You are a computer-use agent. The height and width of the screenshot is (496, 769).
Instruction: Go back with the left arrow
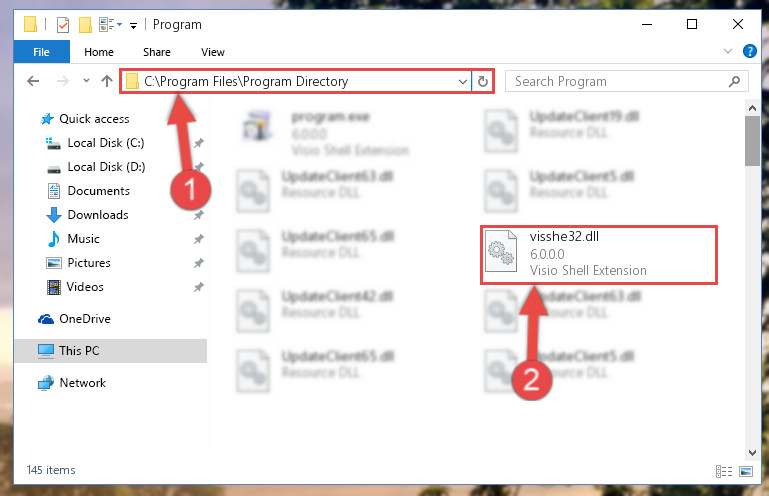pos(33,81)
